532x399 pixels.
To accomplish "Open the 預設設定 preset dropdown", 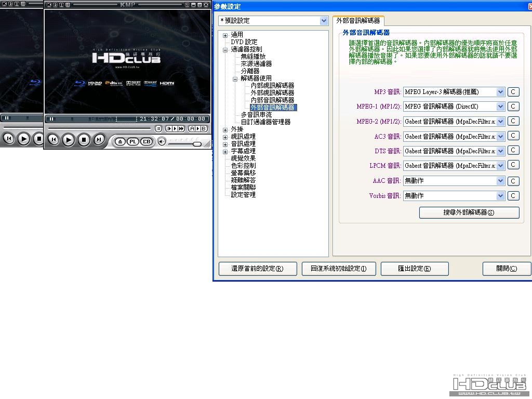I will [324, 21].
